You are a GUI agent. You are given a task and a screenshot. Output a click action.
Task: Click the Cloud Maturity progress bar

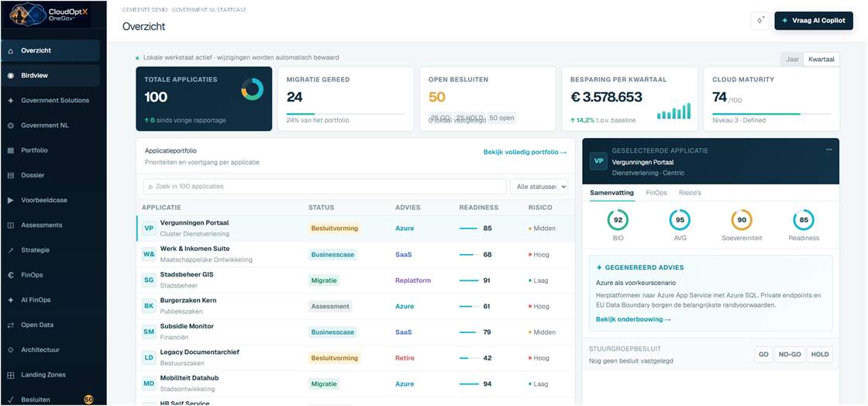[x=772, y=114]
